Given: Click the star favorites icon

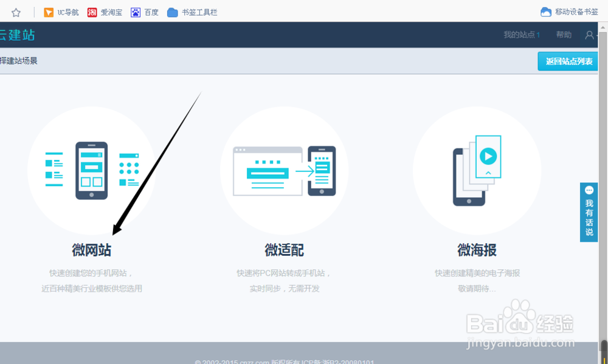Looking at the screenshot, I should click(x=16, y=12).
